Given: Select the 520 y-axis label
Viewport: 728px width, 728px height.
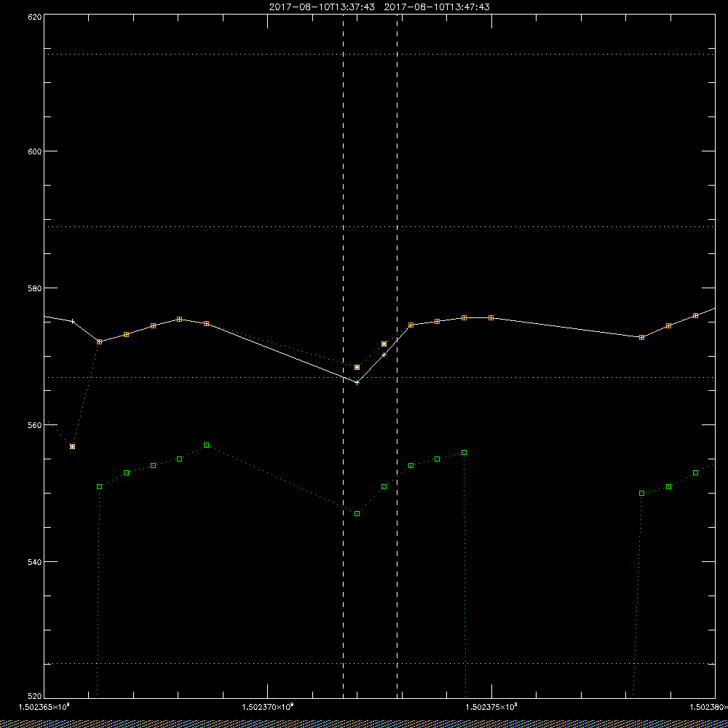Looking at the screenshot, I should [35, 697].
